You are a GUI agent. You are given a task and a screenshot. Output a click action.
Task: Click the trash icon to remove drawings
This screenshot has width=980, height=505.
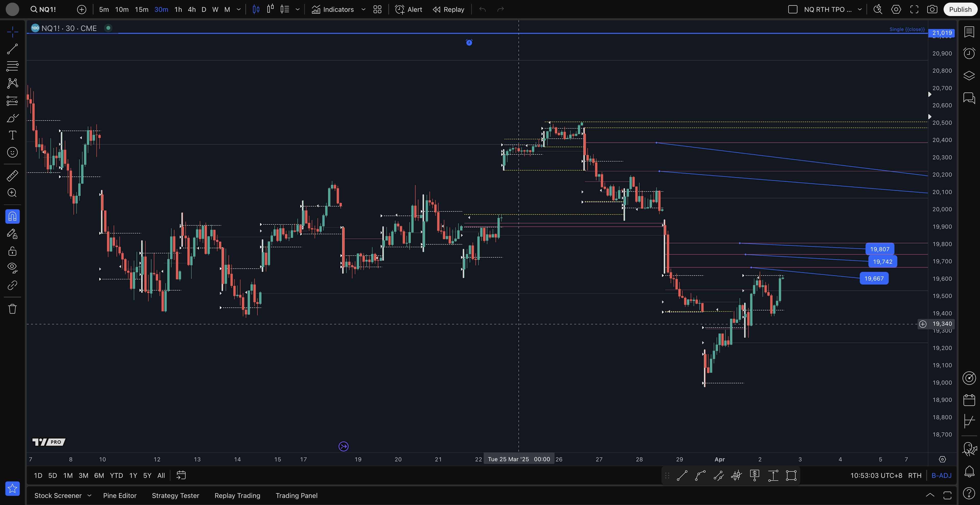click(12, 309)
